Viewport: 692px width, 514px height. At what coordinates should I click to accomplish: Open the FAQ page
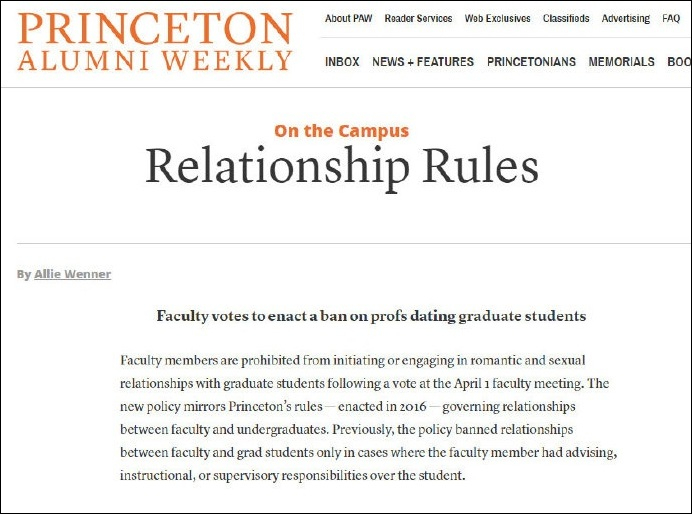tap(671, 18)
